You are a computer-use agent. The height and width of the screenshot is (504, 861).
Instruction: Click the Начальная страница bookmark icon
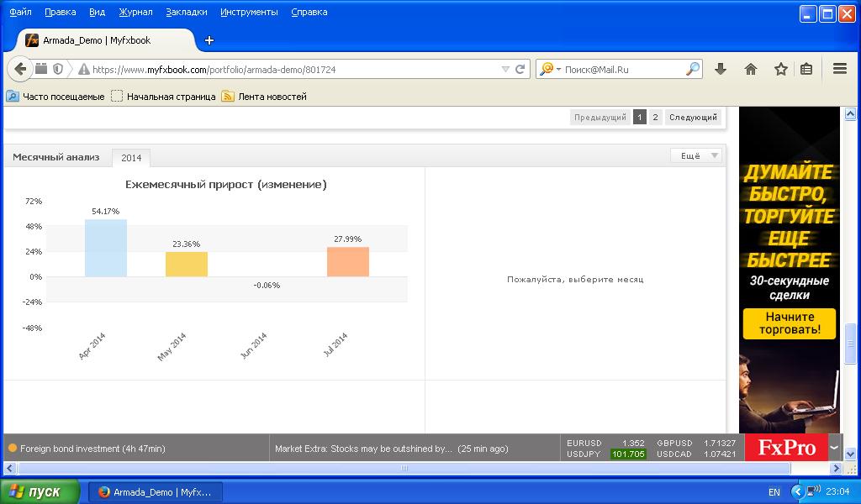coord(116,96)
